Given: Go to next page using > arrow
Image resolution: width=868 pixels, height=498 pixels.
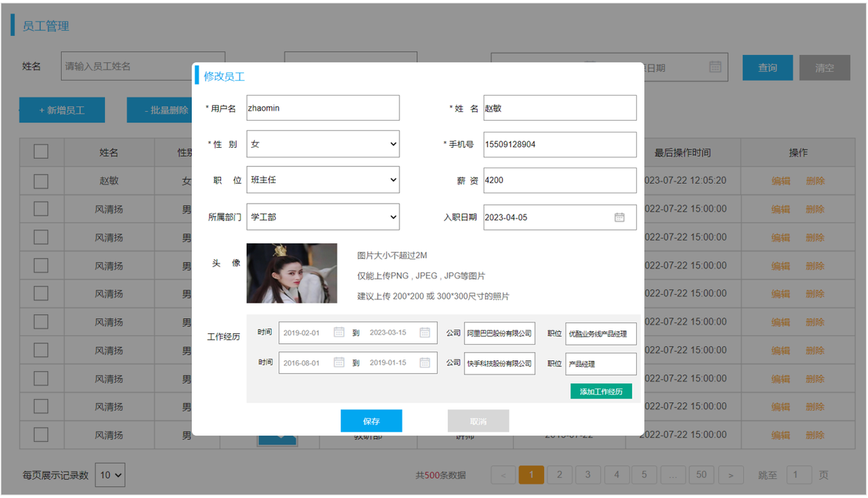Looking at the screenshot, I should [730, 475].
